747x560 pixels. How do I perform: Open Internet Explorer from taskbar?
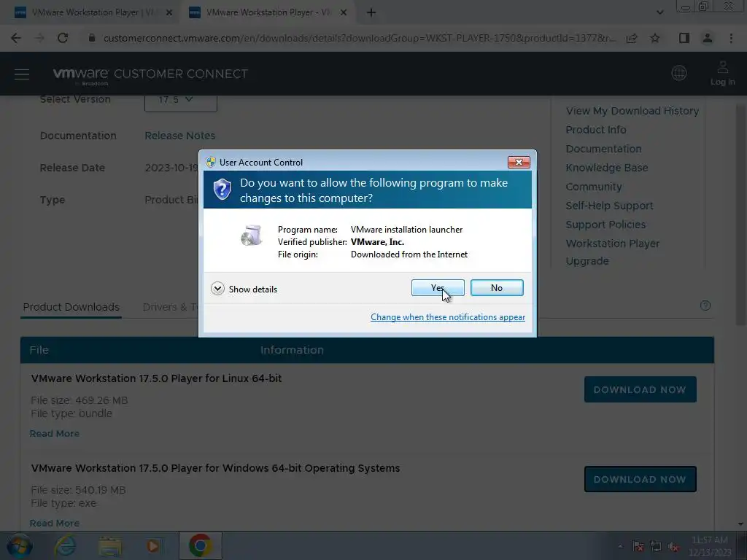pyautogui.click(x=65, y=546)
